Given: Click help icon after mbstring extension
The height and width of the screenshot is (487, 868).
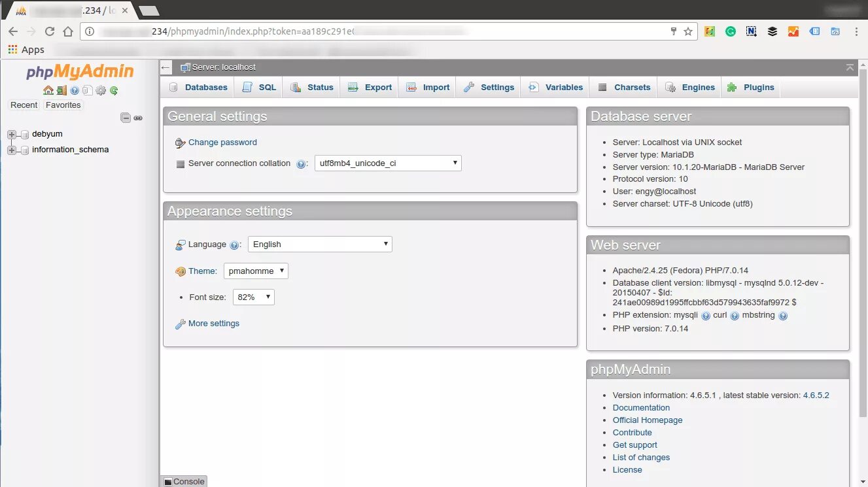Looking at the screenshot, I should point(783,316).
